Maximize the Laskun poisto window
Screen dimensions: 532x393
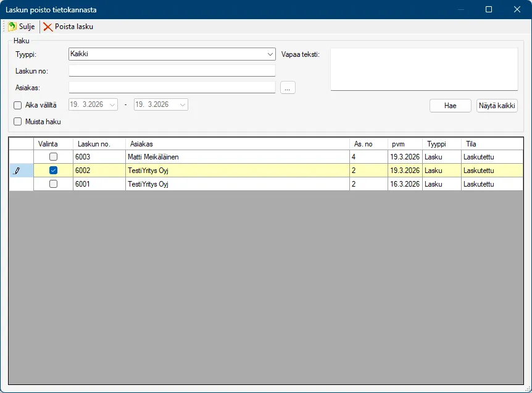[489, 10]
